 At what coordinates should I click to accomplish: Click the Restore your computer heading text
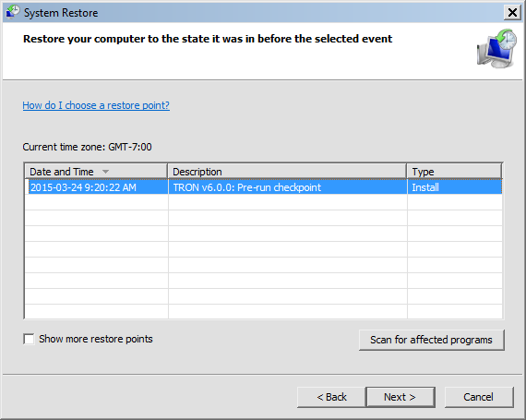(208, 39)
